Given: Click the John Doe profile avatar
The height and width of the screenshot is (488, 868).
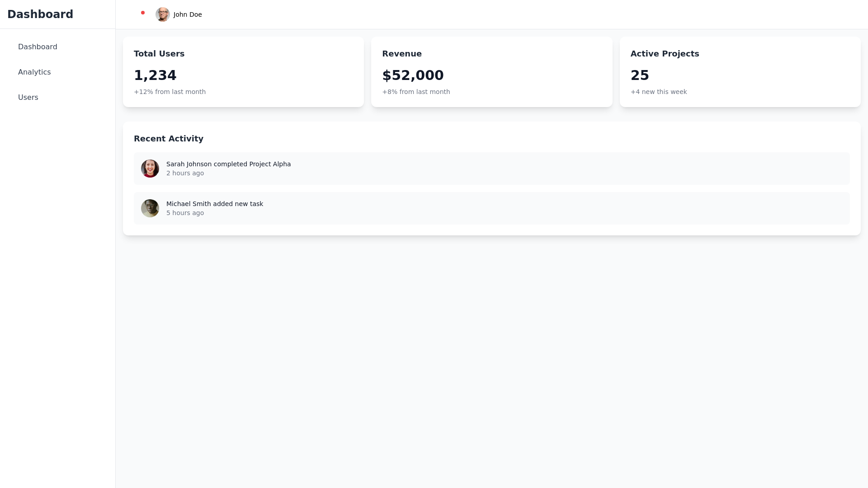Looking at the screenshot, I should pos(162,14).
